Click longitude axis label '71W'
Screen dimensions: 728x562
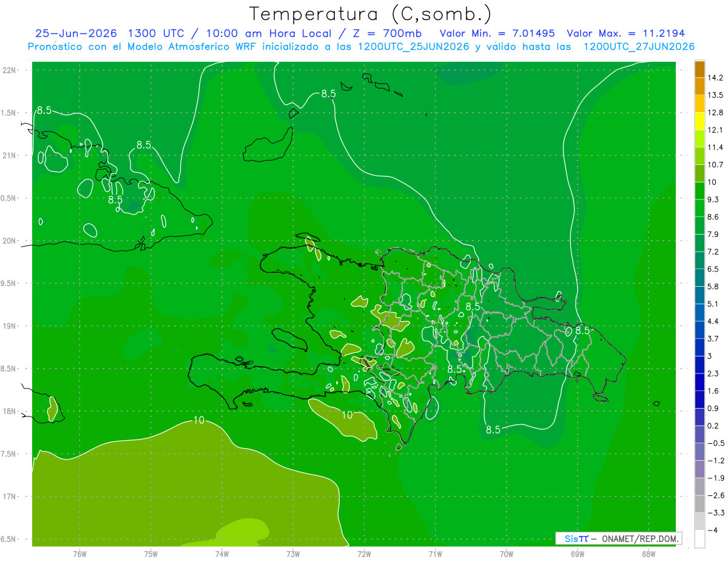coord(435,554)
